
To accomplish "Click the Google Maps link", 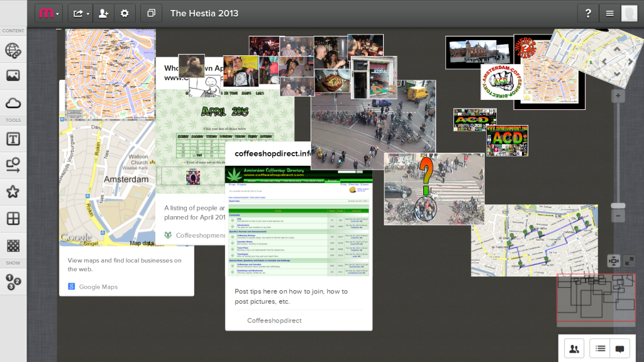I will [98, 287].
